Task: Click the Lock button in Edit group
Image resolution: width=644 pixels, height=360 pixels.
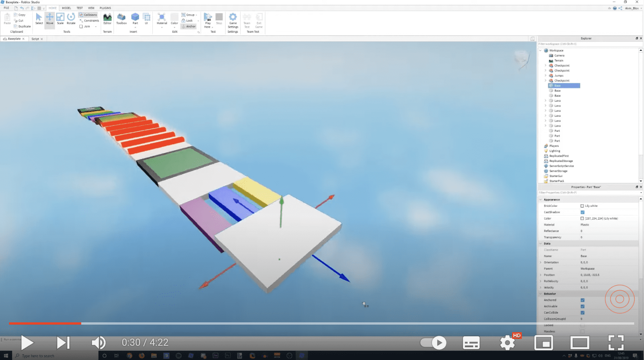Action: point(187,21)
